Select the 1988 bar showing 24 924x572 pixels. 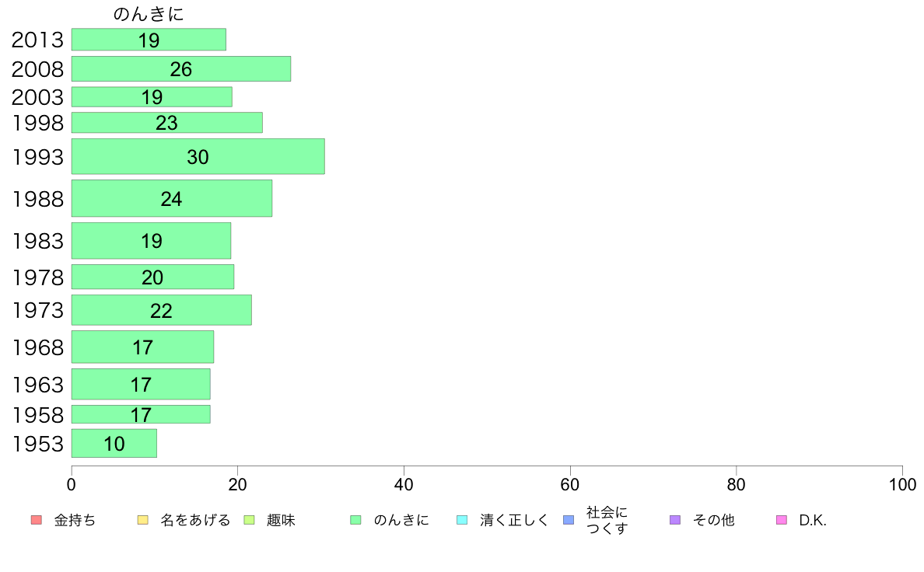(x=172, y=198)
